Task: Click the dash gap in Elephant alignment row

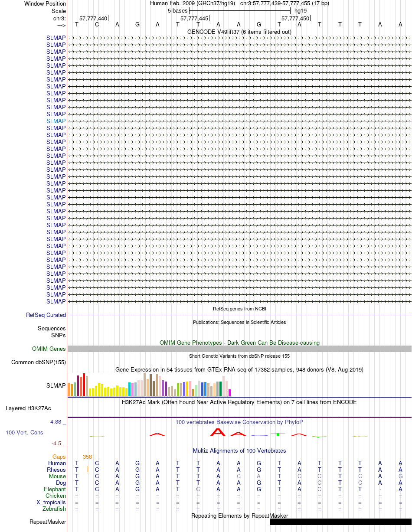Action: click(x=380, y=490)
